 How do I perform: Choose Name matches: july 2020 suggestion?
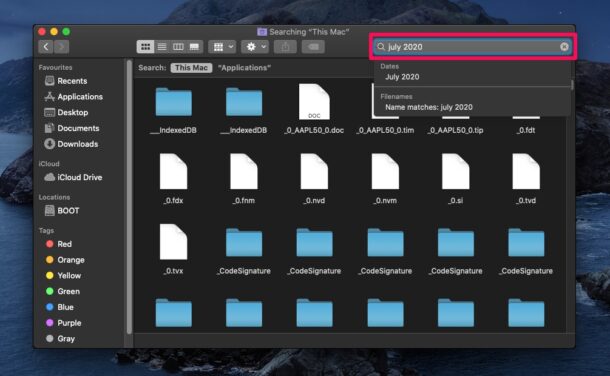coord(429,107)
